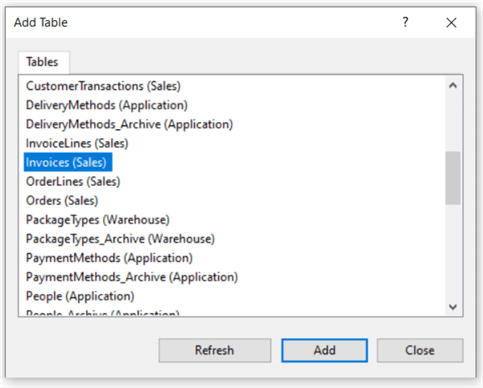Select CustomerTransactions (Sales) table
This screenshot has height=388, width=483.
tap(103, 86)
